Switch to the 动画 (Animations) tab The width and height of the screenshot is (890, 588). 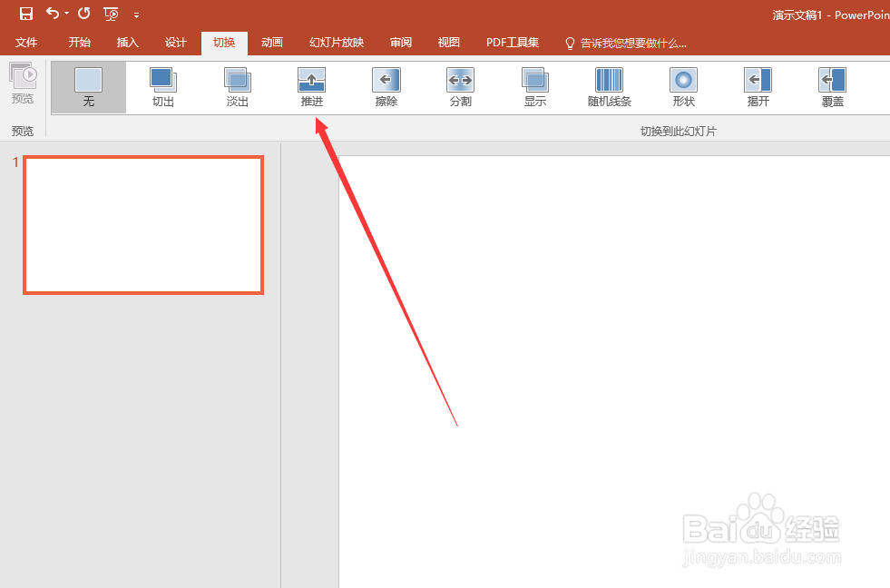pos(272,43)
